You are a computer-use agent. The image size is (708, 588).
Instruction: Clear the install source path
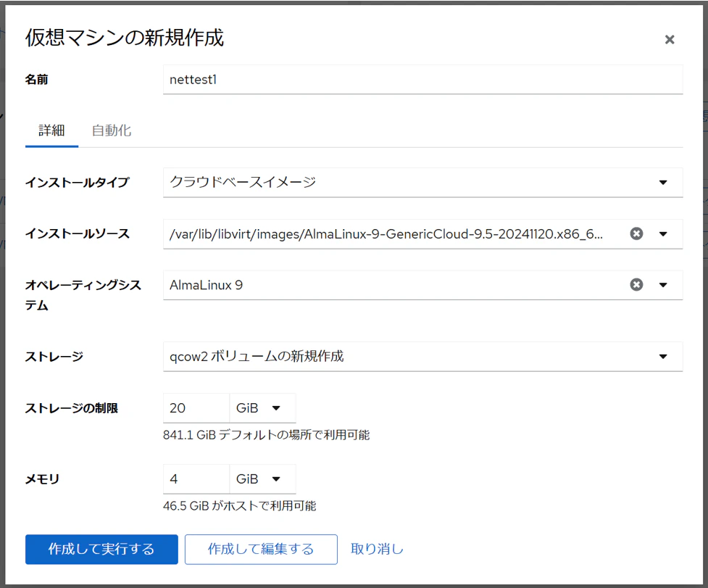(636, 233)
